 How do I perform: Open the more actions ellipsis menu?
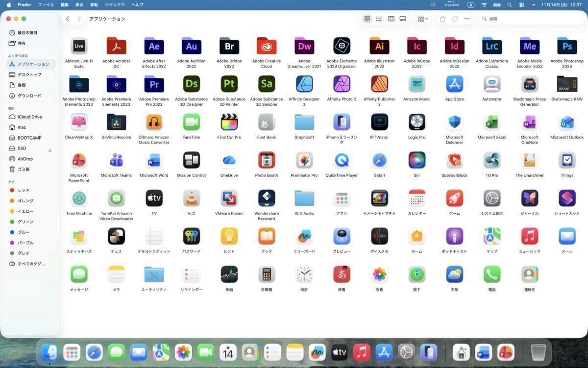[467, 19]
